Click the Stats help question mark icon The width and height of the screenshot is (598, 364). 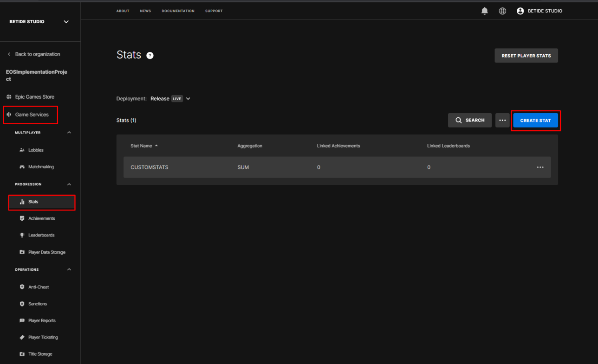pos(150,56)
